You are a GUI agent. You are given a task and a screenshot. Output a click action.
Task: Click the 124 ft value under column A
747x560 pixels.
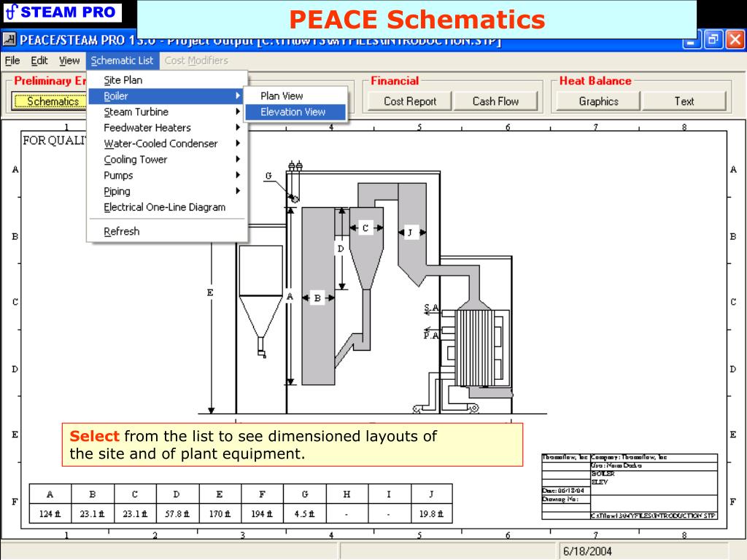point(50,514)
